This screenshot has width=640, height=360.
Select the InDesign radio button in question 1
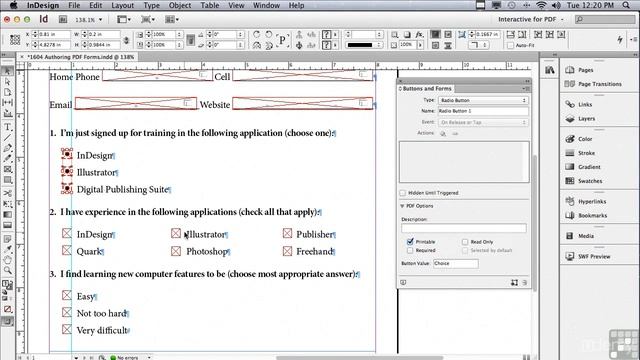pyautogui.click(x=67, y=154)
